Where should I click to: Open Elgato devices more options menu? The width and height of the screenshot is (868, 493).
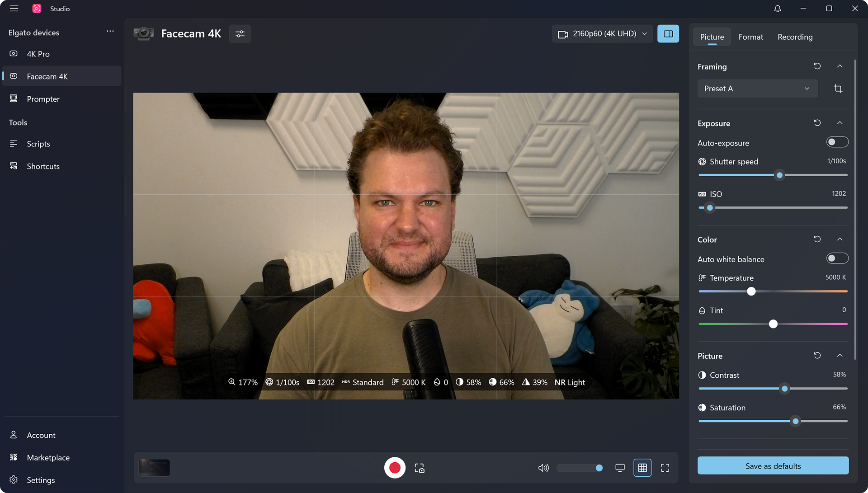[110, 31]
